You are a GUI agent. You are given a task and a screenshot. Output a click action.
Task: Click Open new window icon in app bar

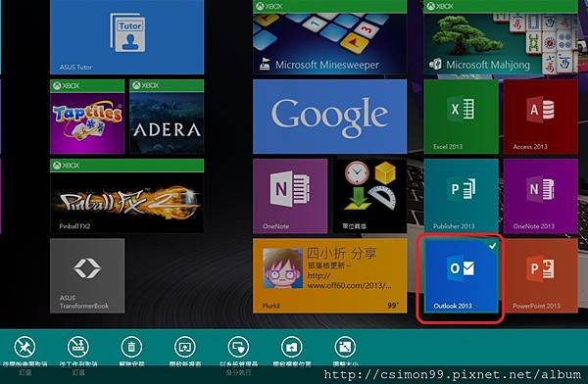pos(185,347)
